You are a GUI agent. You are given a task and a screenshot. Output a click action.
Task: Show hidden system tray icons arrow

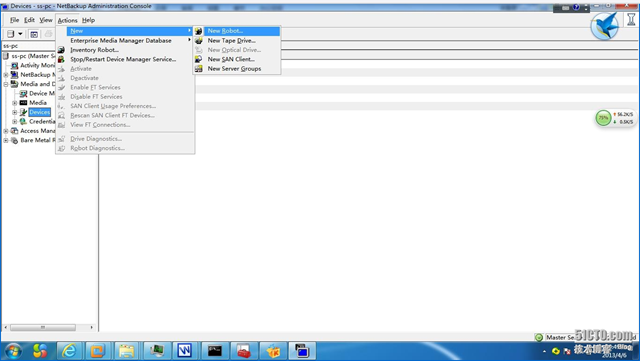coord(544,351)
